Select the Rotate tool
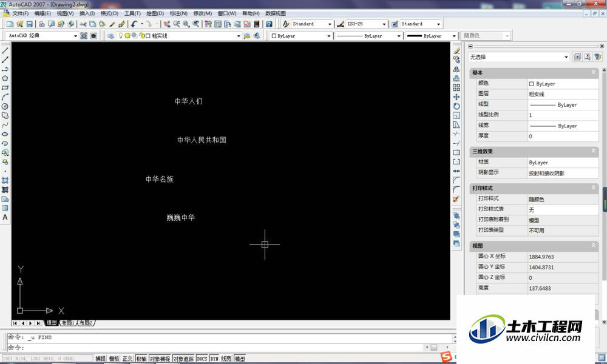Viewport: 607px width, 364px height. coord(456,106)
